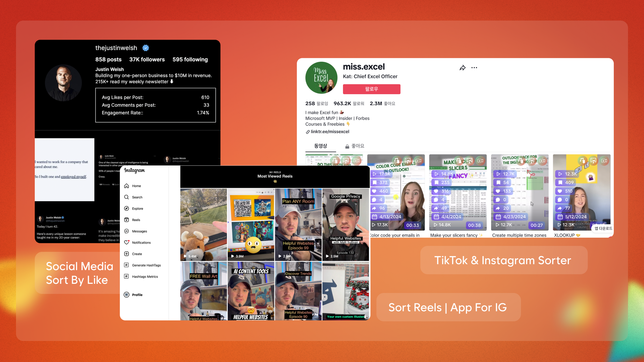Click the 12.7K play count badge
The width and height of the screenshot is (644, 362).
point(505,174)
